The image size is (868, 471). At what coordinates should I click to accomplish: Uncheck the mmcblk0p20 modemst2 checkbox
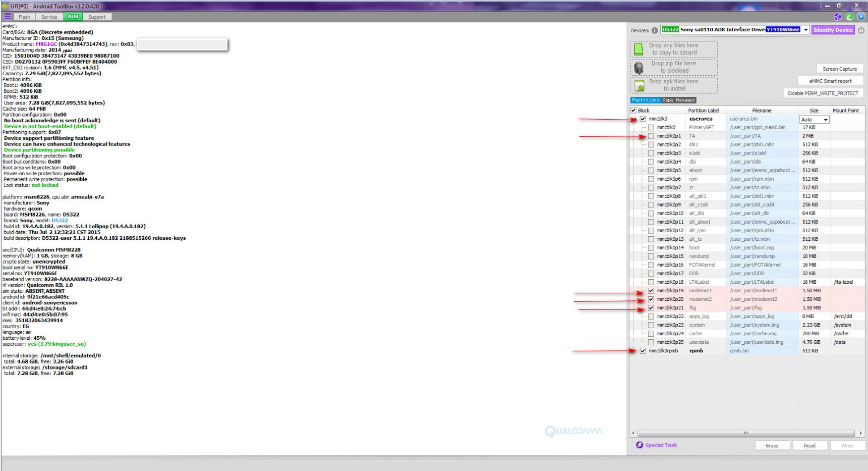pos(651,299)
